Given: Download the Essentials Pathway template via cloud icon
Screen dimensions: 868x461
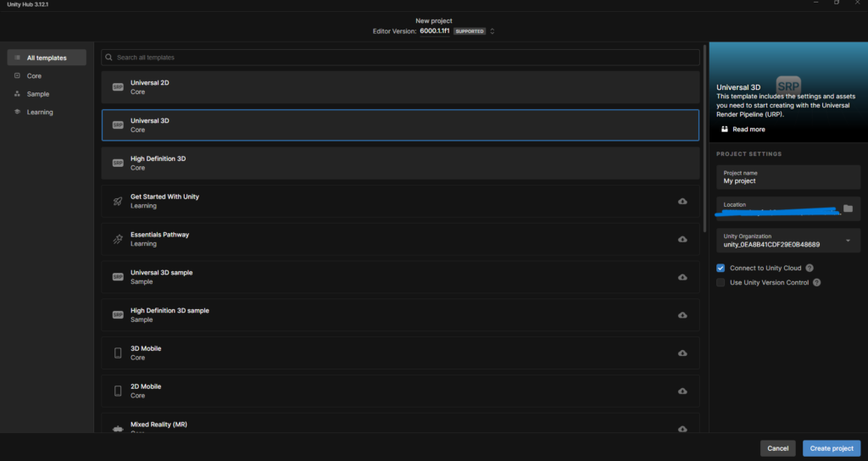Looking at the screenshot, I should point(682,239).
